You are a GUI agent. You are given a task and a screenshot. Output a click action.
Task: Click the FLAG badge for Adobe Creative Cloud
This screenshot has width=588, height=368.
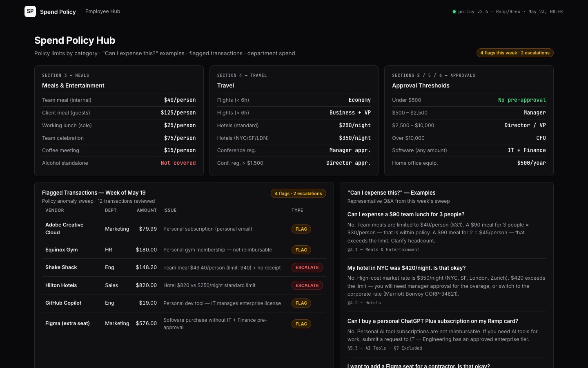coord(301,229)
